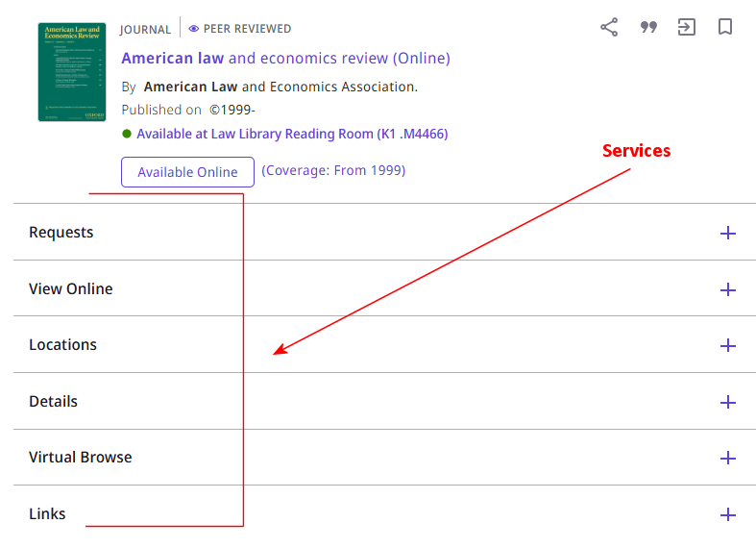Expand the Requests section plus icon
This screenshot has height=548, width=756.
coord(727,233)
